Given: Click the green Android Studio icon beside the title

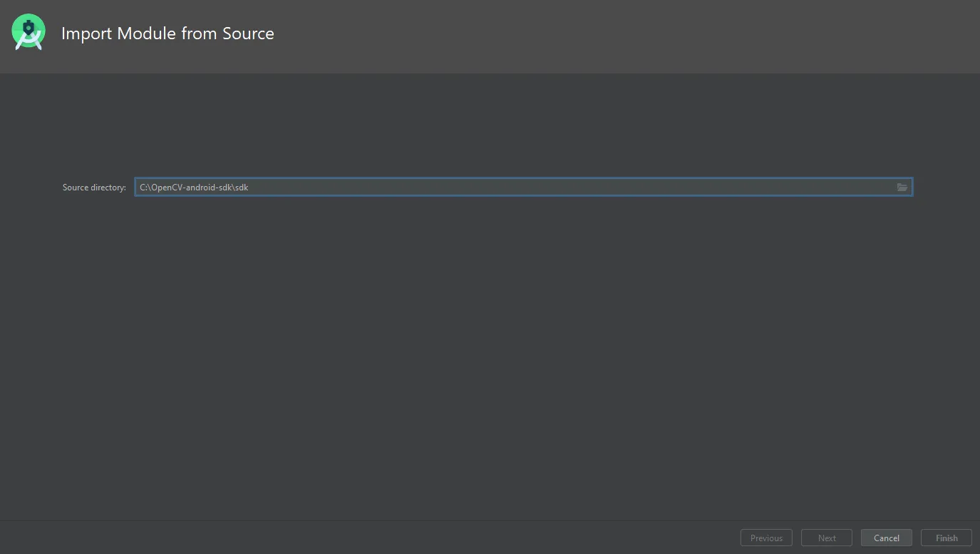Looking at the screenshot, I should [x=29, y=33].
